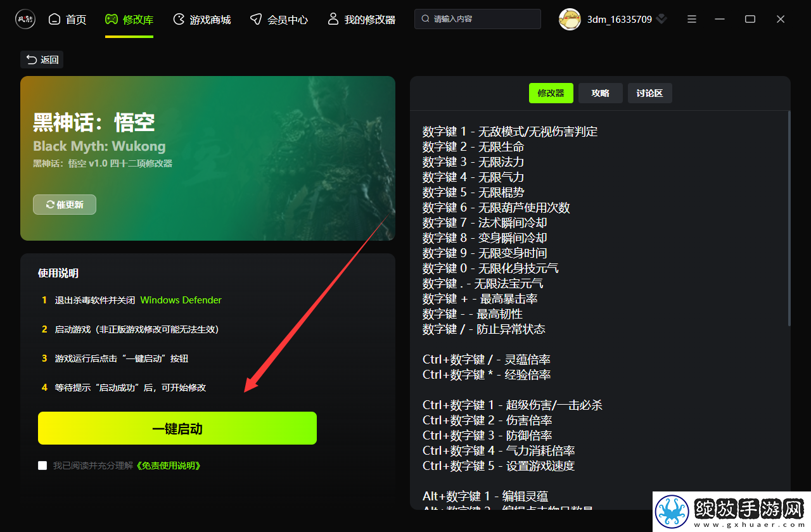Click the 无限葫芦使用次数 line
This screenshot has width=811, height=532.
496,208
